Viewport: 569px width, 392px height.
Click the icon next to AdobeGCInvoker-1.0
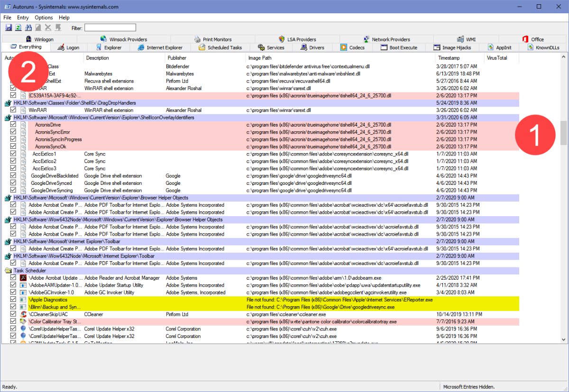pyautogui.click(x=23, y=292)
